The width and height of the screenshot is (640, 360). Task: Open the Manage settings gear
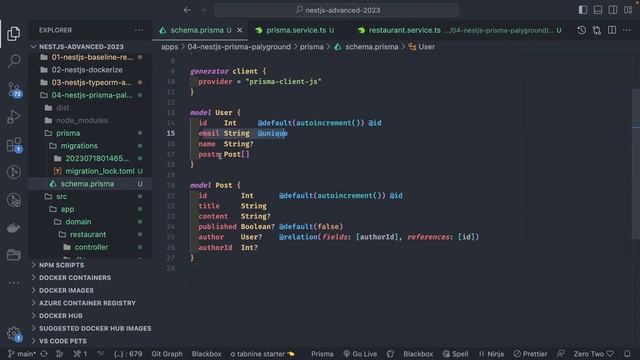pos(13,333)
